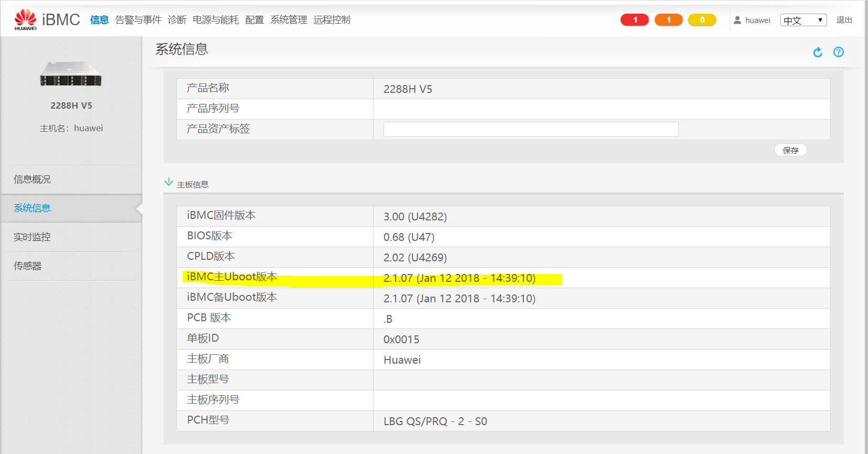Open the 中文 language dropdown

click(x=803, y=20)
